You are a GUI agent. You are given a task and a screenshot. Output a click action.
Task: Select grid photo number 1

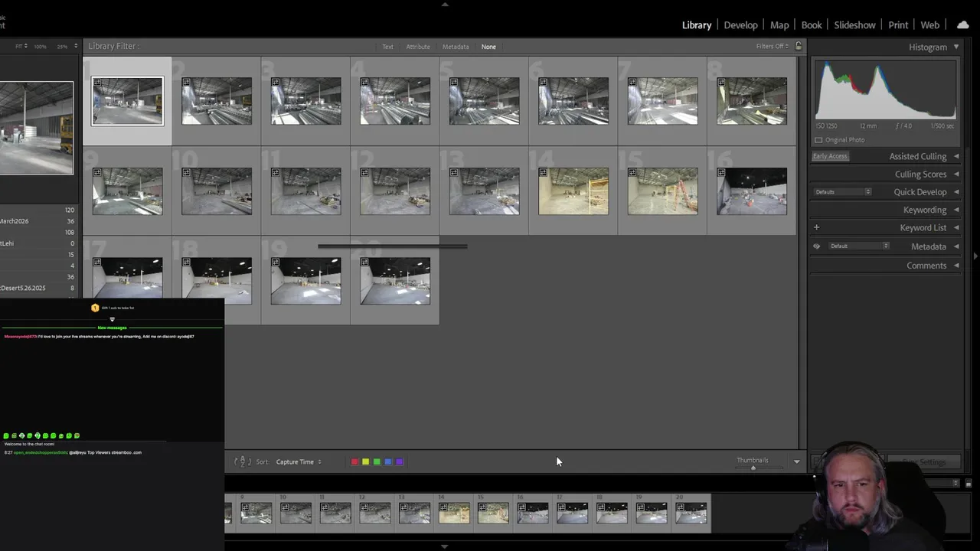[x=127, y=101]
